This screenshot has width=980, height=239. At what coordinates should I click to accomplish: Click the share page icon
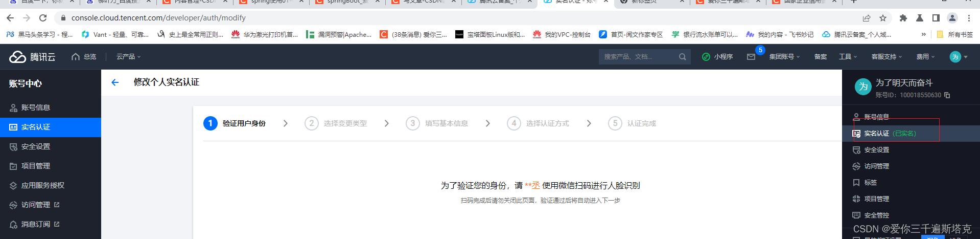pos(867,18)
